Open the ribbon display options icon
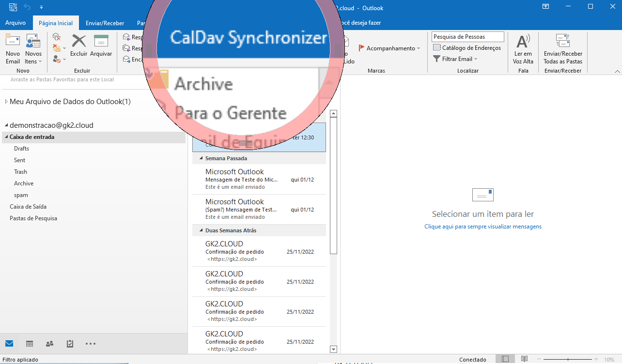The width and height of the screenshot is (622, 364). pos(545,7)
